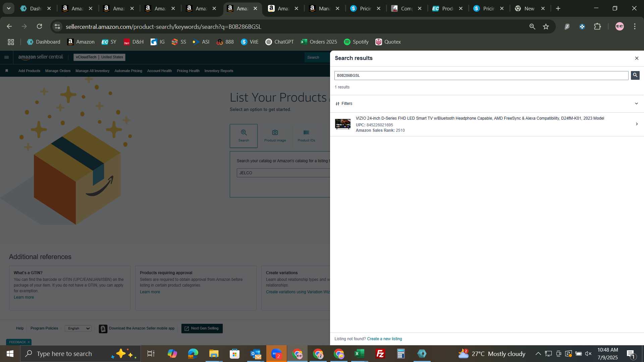The height and width of the screenshot is (362, 644).
Task: Open Account Health menu item
Action: pyautogui.click(x=159, y=71)
